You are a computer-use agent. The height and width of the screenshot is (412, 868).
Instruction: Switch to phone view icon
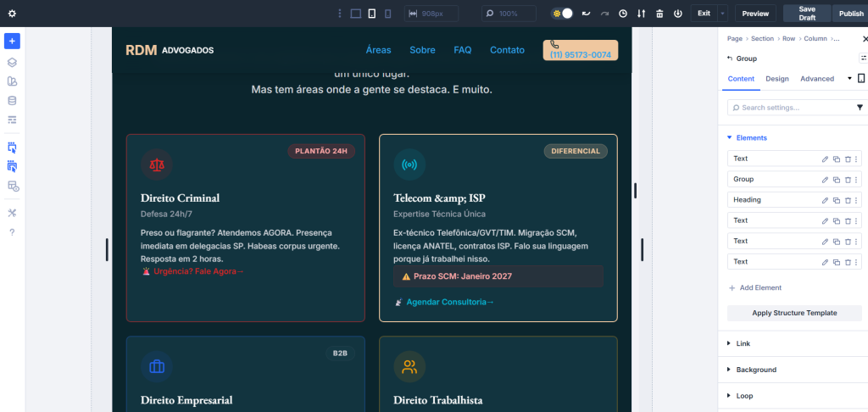(x=387, y=14)
